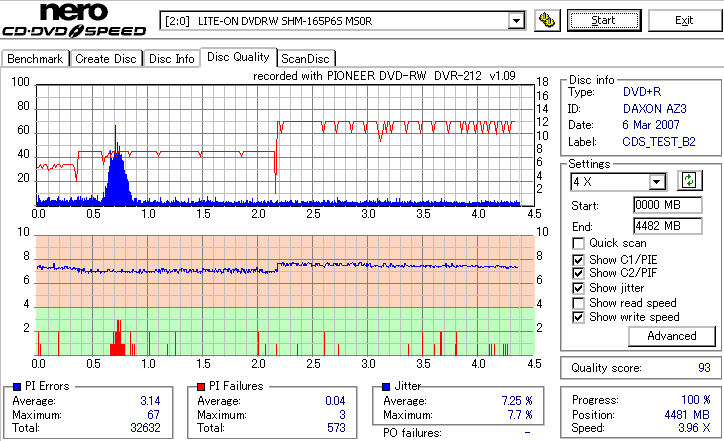Click the Position 4481 MB value
Viewport: 724px width, 441px height.
coord(687,415)
